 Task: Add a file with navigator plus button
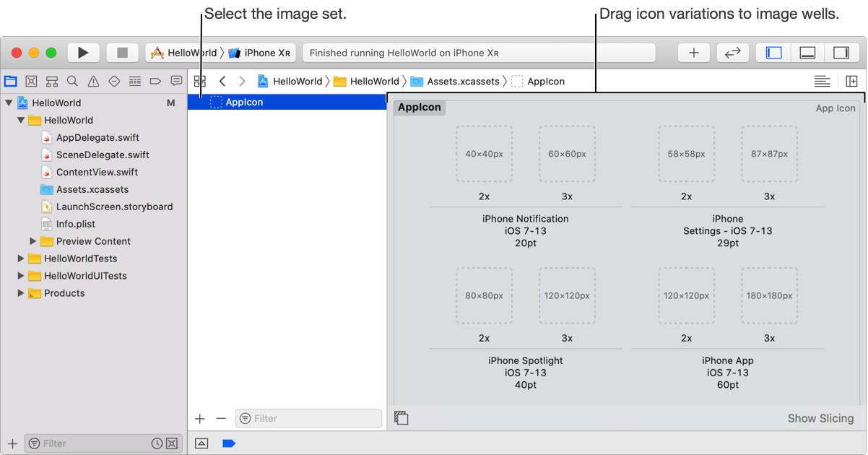coord(12,443)
